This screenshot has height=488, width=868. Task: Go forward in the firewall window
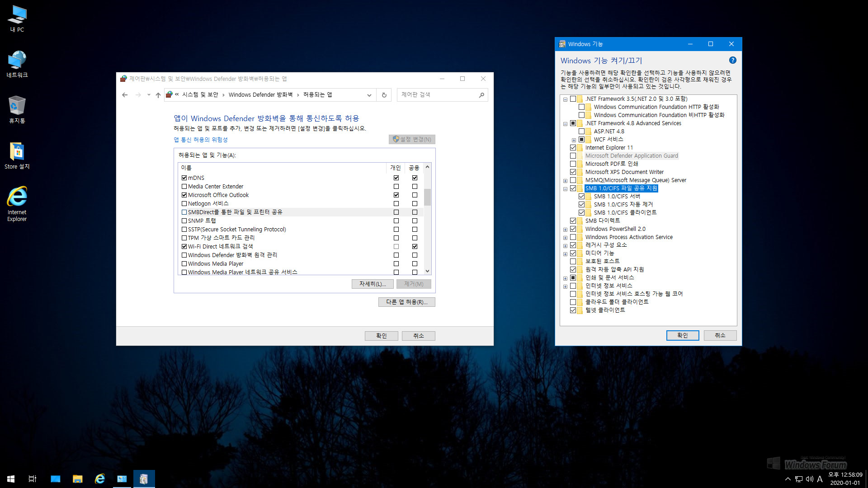point(138,95)
